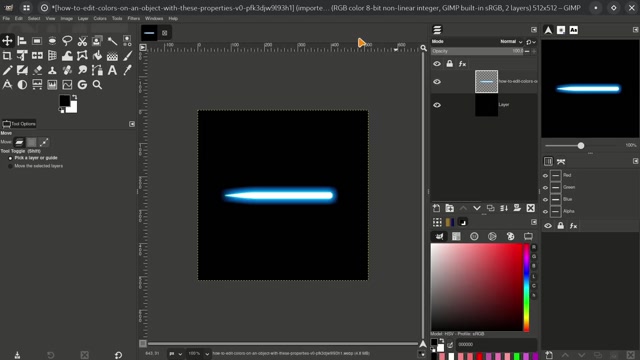
Task: Toggle Green channel visibility
Action: click(545, 187)
